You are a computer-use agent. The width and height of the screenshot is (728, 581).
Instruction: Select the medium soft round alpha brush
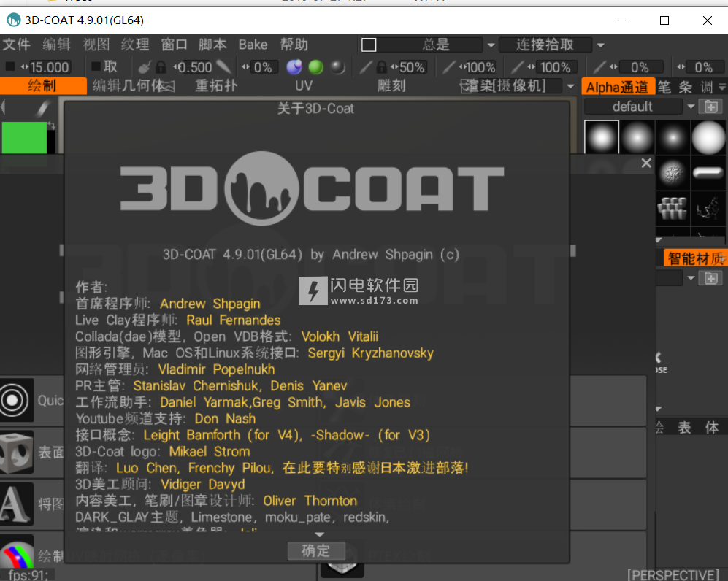click(637, 137)
